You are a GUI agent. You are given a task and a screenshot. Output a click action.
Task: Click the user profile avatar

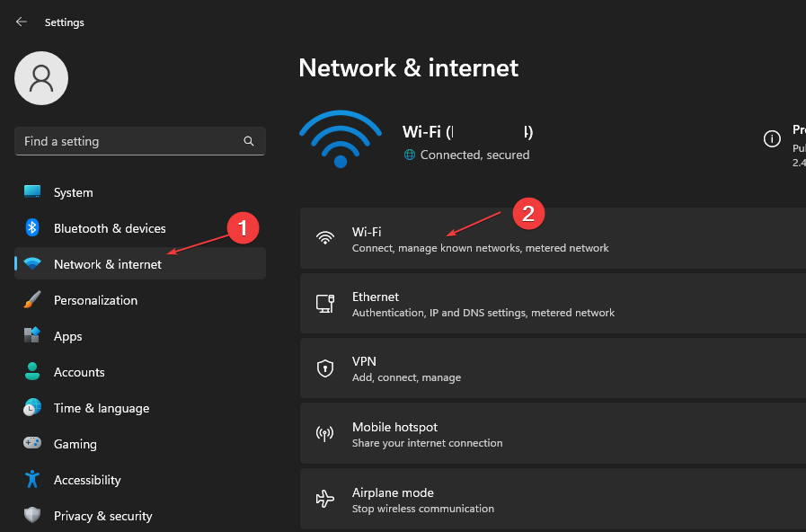41,78
